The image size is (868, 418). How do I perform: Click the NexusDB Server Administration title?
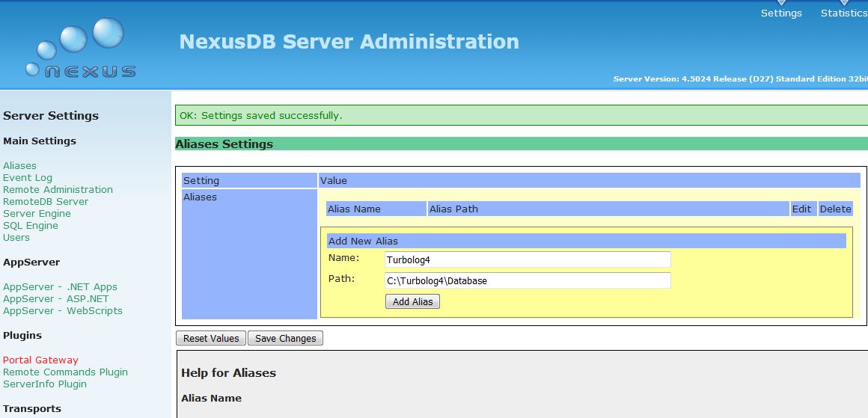coord(349,41)
